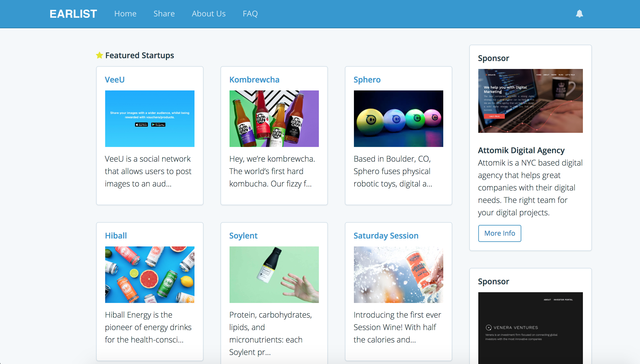Click the Sphero robotic balls image

(x=398, y=118)
